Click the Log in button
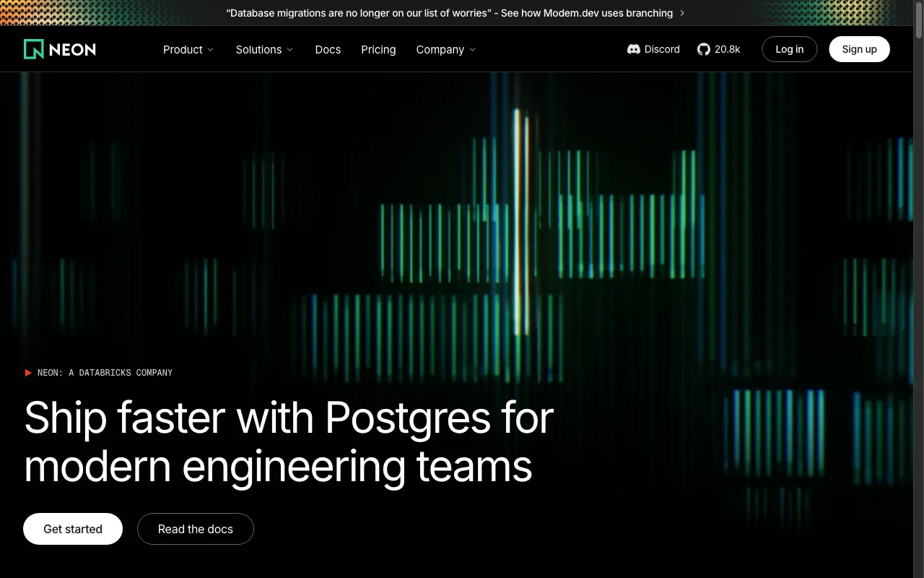924x578 pixels. (x=790, y=49)
